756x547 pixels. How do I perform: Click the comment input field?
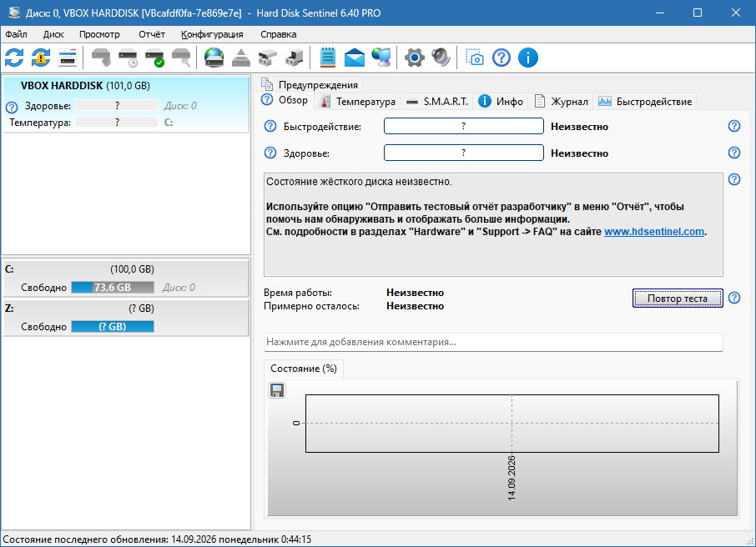493,342
